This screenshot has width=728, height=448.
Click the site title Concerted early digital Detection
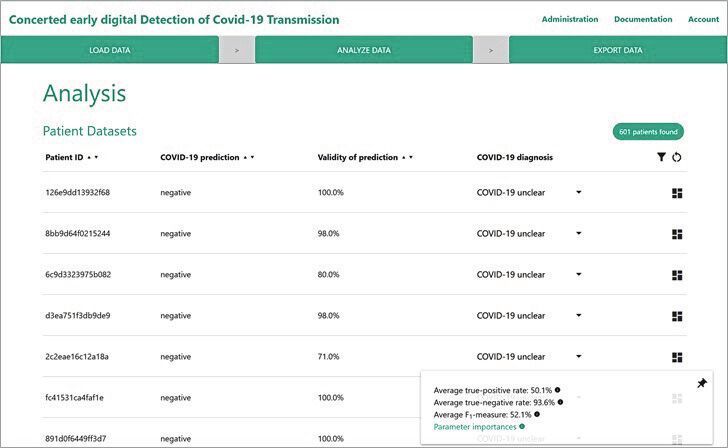174,19
